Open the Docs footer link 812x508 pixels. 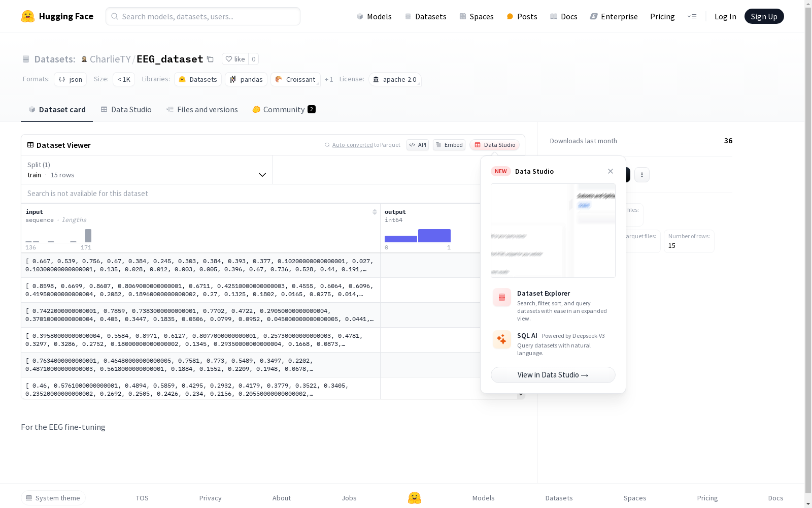tap(775, 498)
